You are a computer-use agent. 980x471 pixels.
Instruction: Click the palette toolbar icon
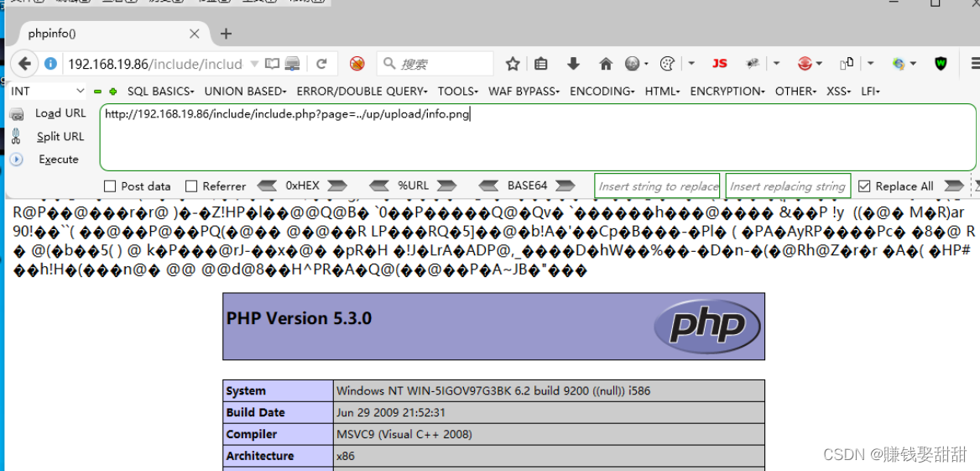click(x=668, y=63)
